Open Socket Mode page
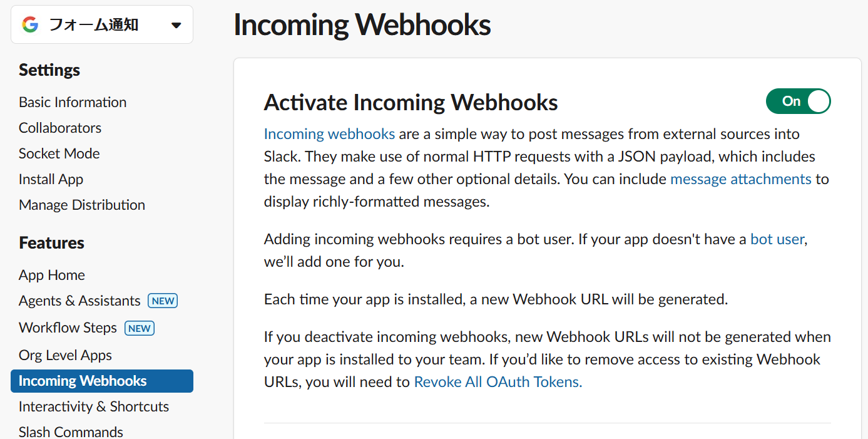Viewport: 868px width, 439px height. pyautogui.click(x=59, y=153)
